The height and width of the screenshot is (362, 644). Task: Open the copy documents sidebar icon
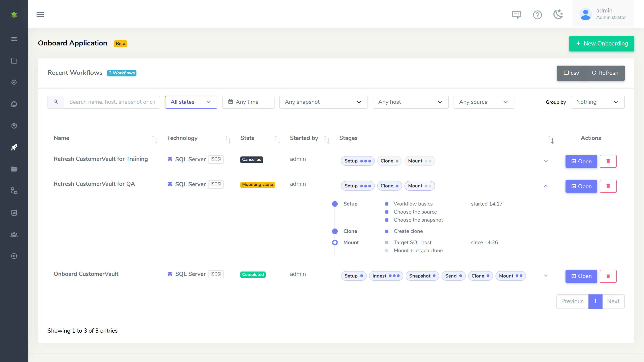pos(14,104)
